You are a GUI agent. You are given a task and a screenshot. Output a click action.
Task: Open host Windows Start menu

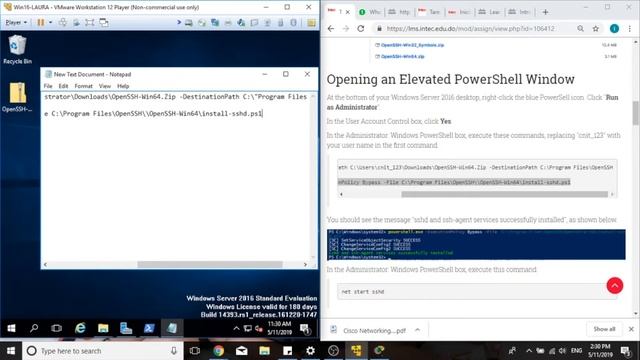tap(11, 351)
